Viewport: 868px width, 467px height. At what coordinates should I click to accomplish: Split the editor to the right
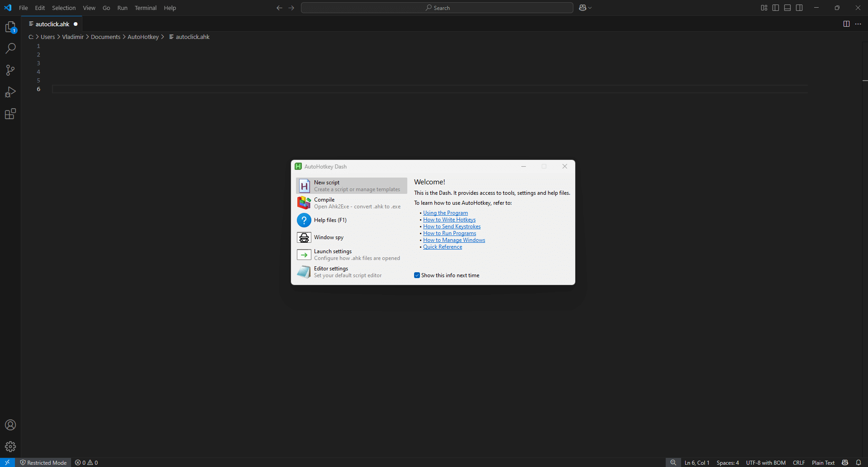pos(846,24)
